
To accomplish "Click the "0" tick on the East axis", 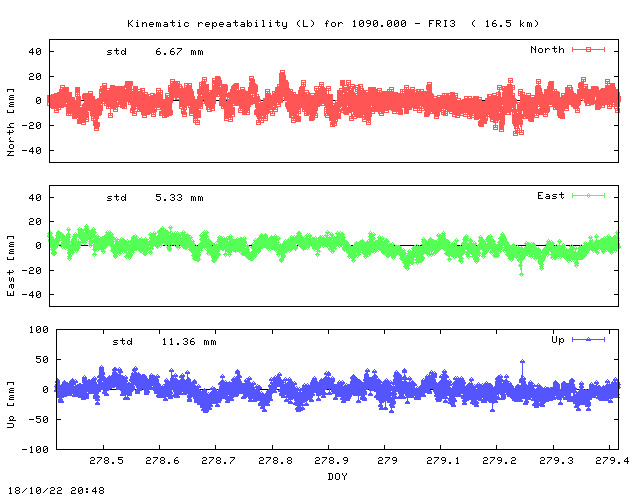I will pyautogui.click(x=38, y=246).
